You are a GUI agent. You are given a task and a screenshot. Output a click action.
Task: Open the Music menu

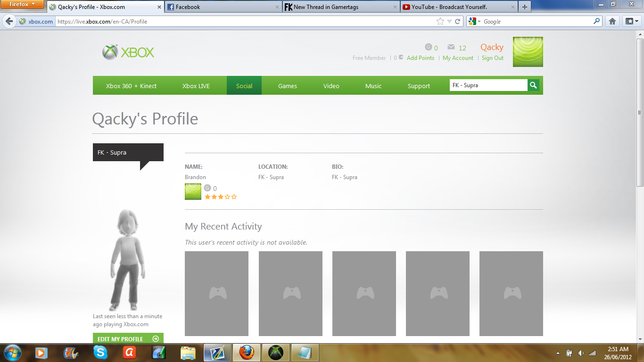click(x=373, y=86)
